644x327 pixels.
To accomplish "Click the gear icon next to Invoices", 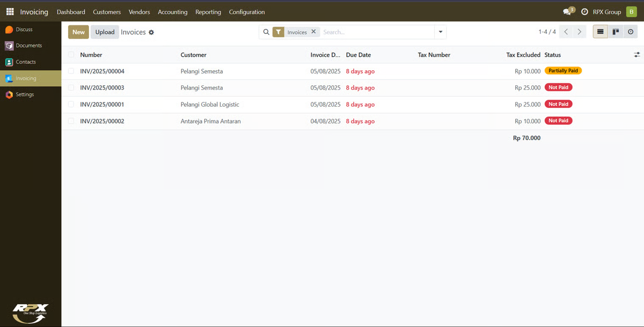I will (x=151, y=32).
